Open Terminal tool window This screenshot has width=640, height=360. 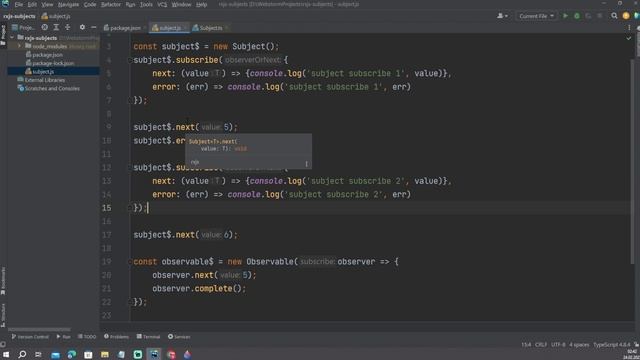pyautogui.click(x=148, y=337)
